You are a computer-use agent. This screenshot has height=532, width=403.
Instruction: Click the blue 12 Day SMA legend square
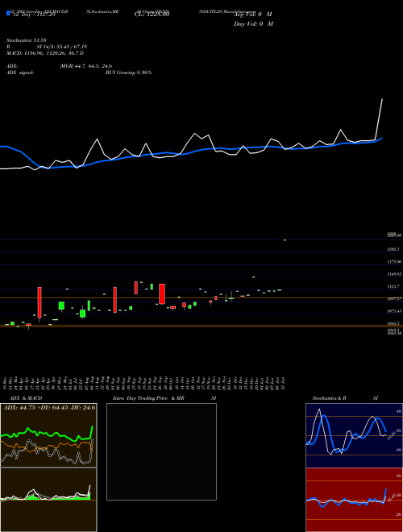[x=8, y=13]
